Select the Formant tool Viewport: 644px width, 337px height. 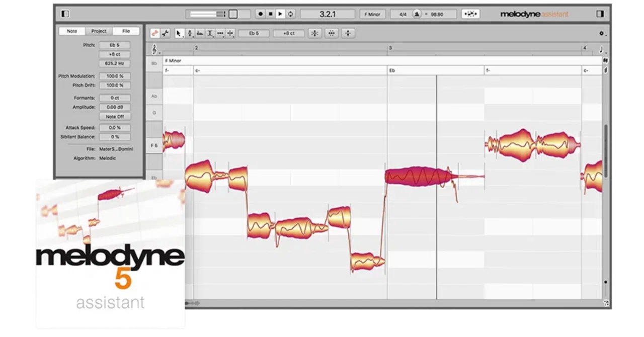tap(200, 33)
